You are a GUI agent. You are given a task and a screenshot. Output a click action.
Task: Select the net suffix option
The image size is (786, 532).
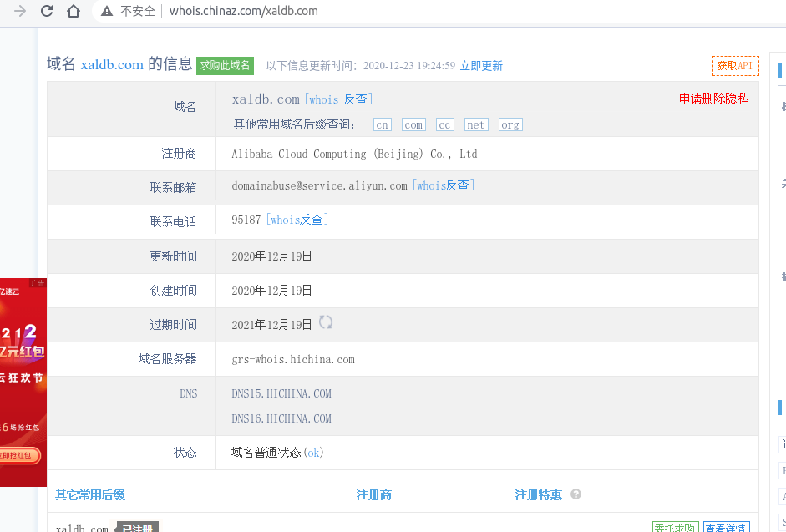(x=476, y=124)
